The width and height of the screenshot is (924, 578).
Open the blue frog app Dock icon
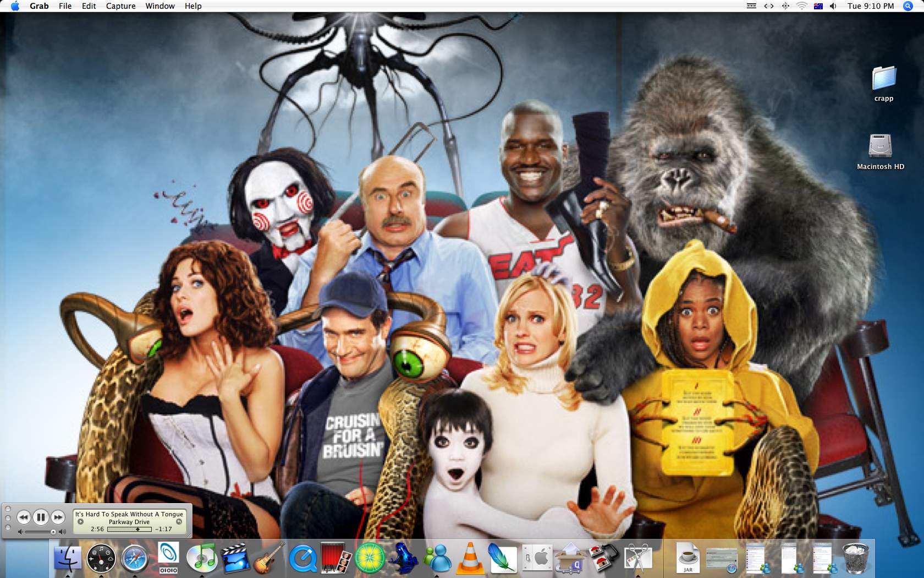[403, 558]
